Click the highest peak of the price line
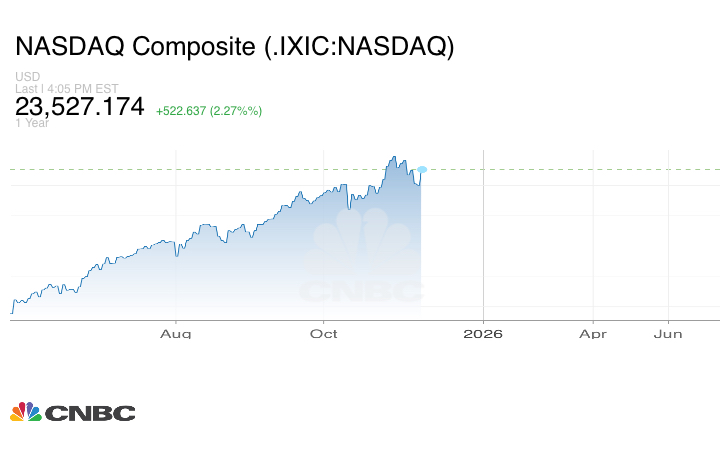 (394, 157)
